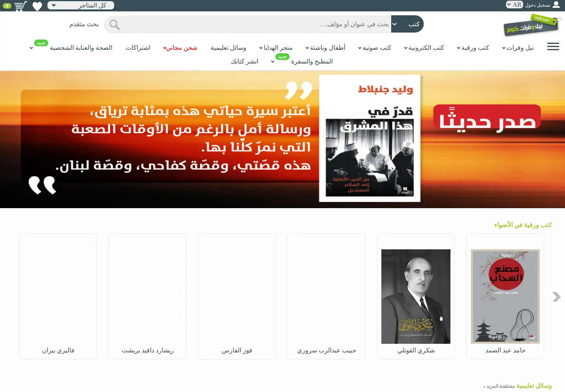
Task: Focus the book title or author search field
Action: [258, 24]
